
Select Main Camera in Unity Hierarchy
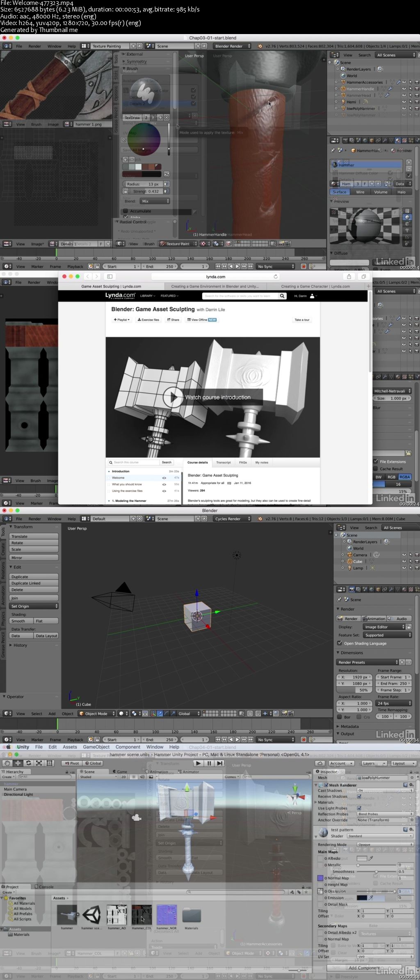click(x=16, y=789)
